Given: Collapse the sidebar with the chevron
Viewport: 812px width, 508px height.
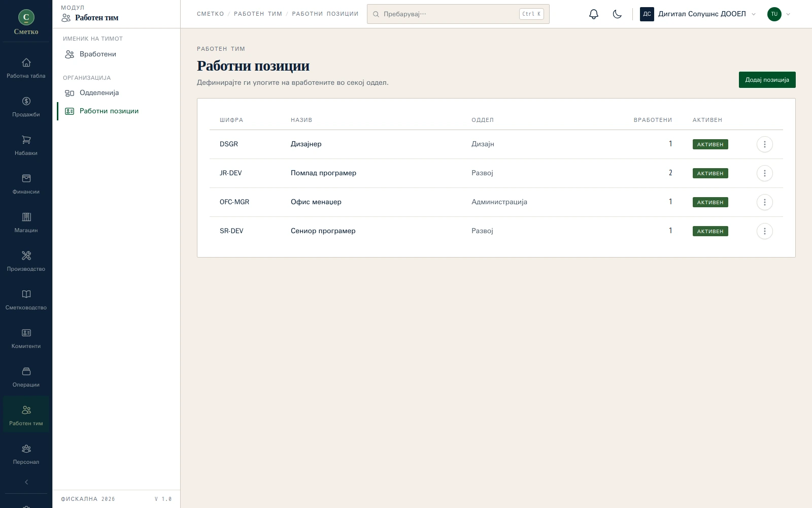Looking at the screenshot, I should click(x=26, y=482).
